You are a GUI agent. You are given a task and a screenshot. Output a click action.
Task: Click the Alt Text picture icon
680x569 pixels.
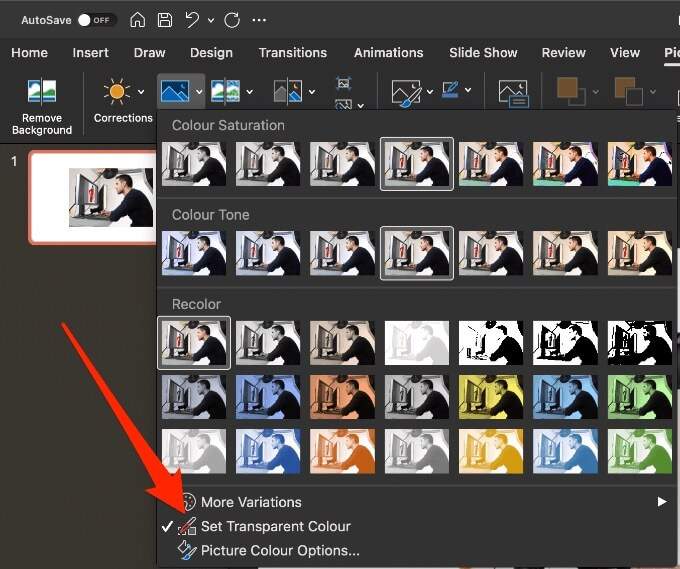click(513, 93)
